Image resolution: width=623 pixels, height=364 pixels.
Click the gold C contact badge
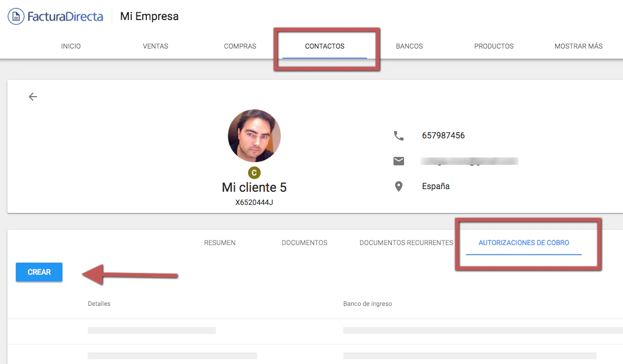[254, 173]
